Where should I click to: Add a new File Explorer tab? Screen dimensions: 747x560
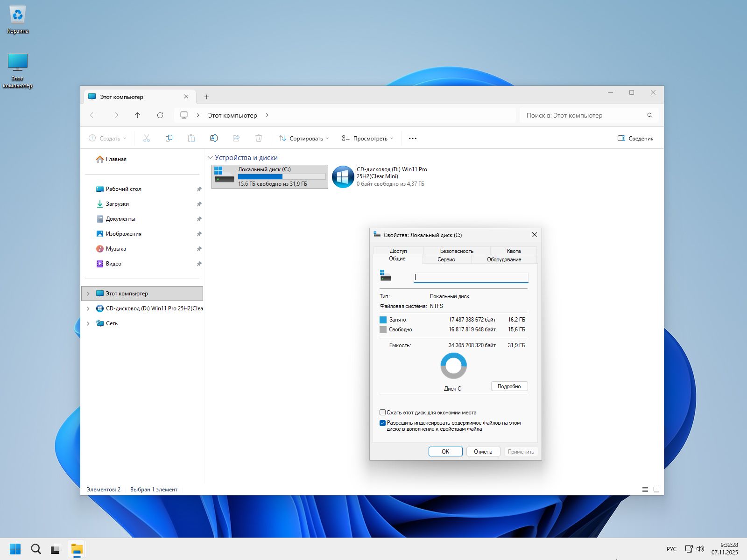coord(206,97)
